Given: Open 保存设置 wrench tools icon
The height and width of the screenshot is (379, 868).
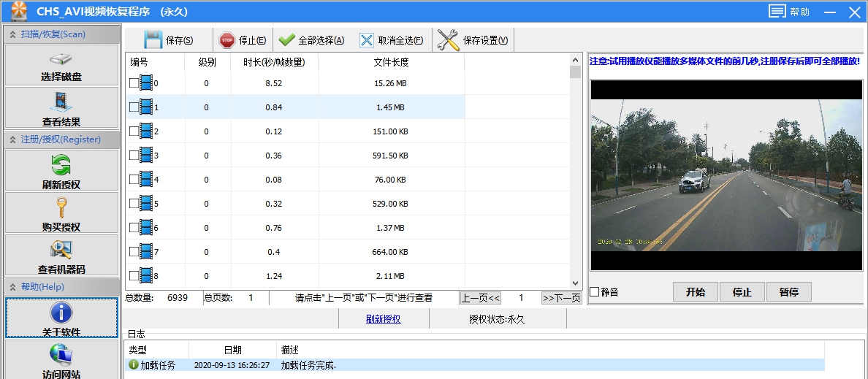Looking at the screenshot, I should pyautogui.click(x=448, y=40).
